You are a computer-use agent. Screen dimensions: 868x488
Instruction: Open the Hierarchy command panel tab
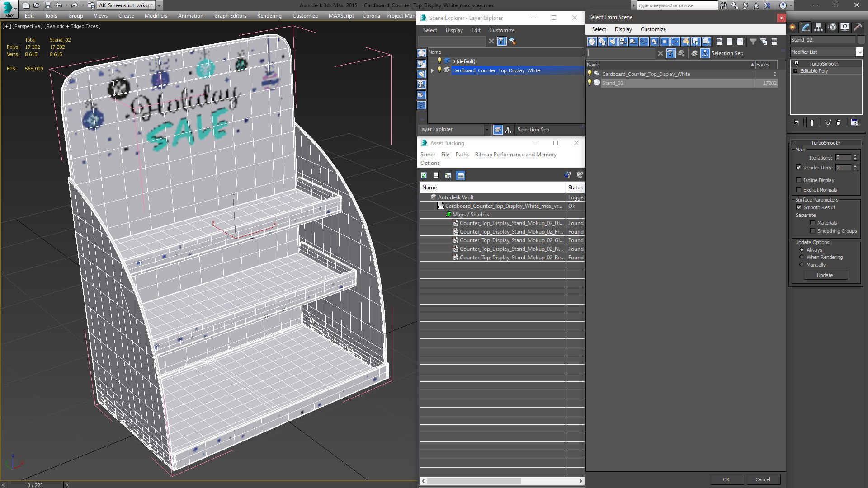point(819,27)
